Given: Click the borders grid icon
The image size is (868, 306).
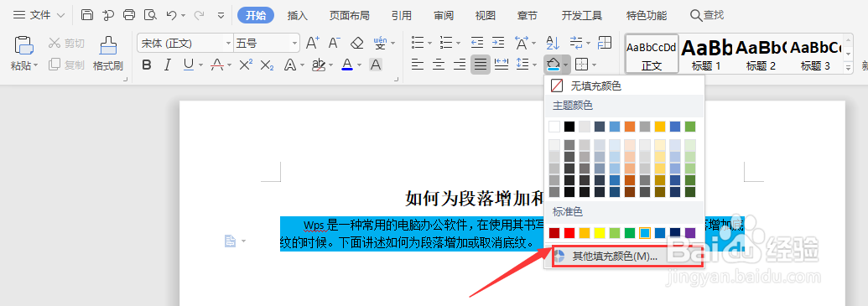Looking at the screenshot, I should click(581, 65).
